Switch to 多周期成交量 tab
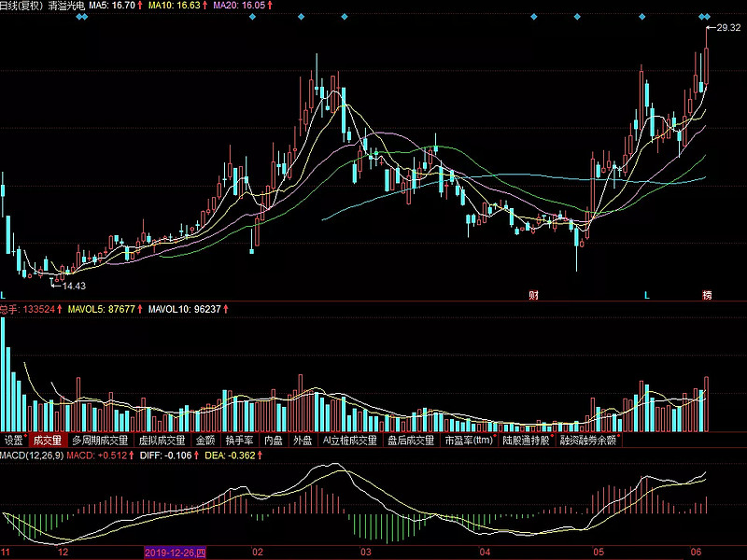This screenshot has width=747, height=560. pyautogui.click(x=100, y=440)
